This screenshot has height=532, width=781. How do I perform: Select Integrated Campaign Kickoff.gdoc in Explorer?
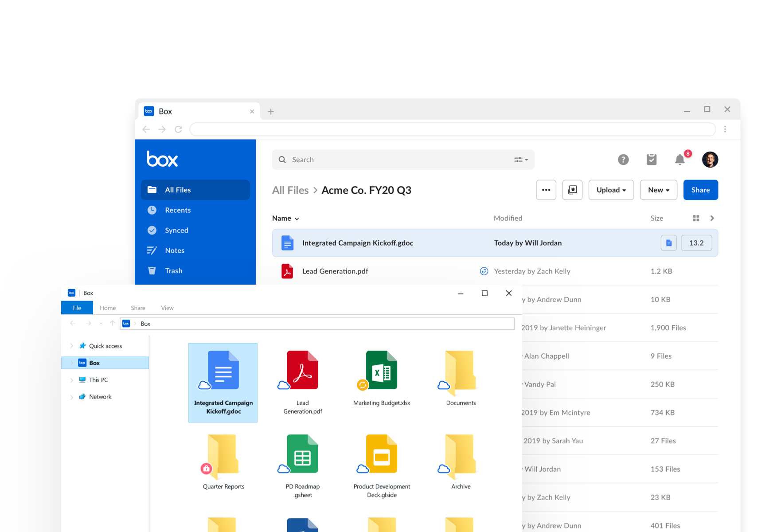(x=223, y=383)
